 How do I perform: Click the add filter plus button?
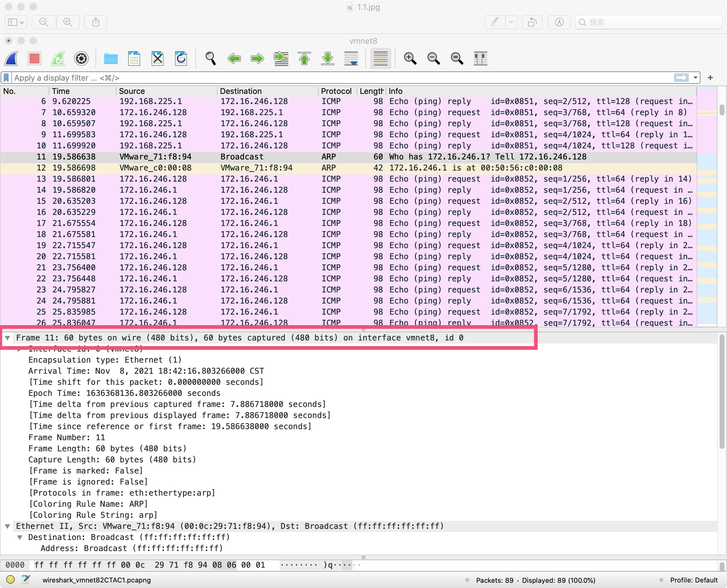(710, 78)
